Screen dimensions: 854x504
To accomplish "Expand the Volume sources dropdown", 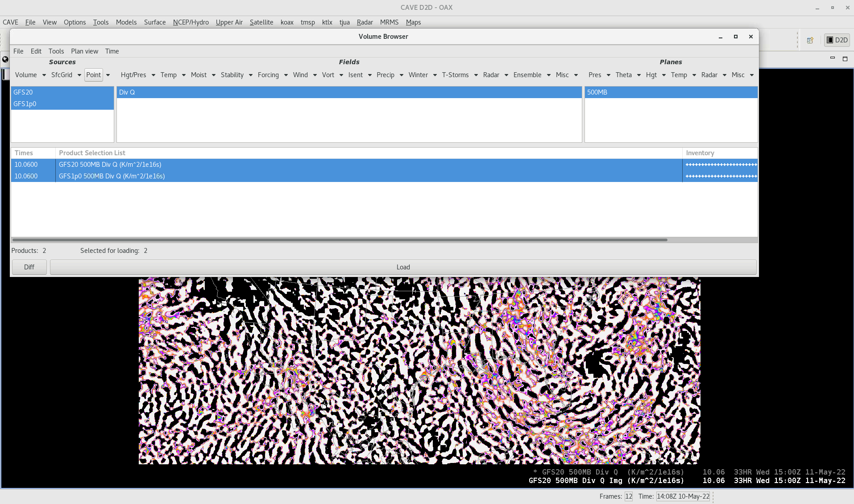I will click(30, 75).
